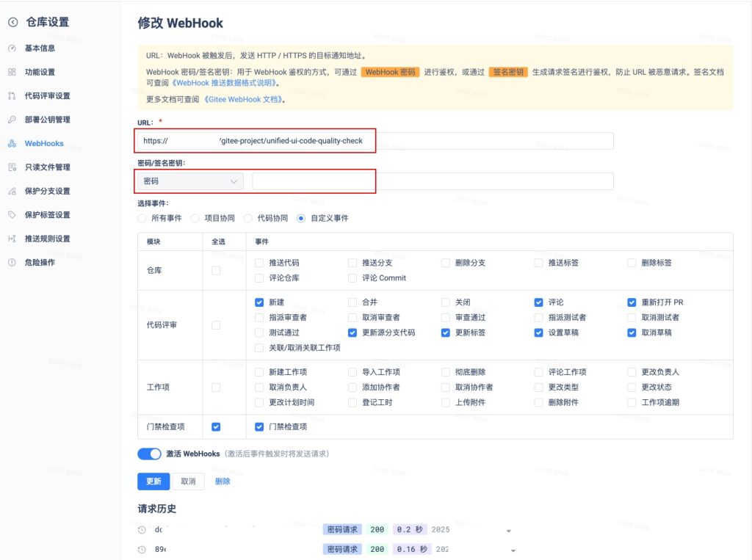Open the Gitee WebHook 文档 link

pyautogui.click(x=245, y=99)
